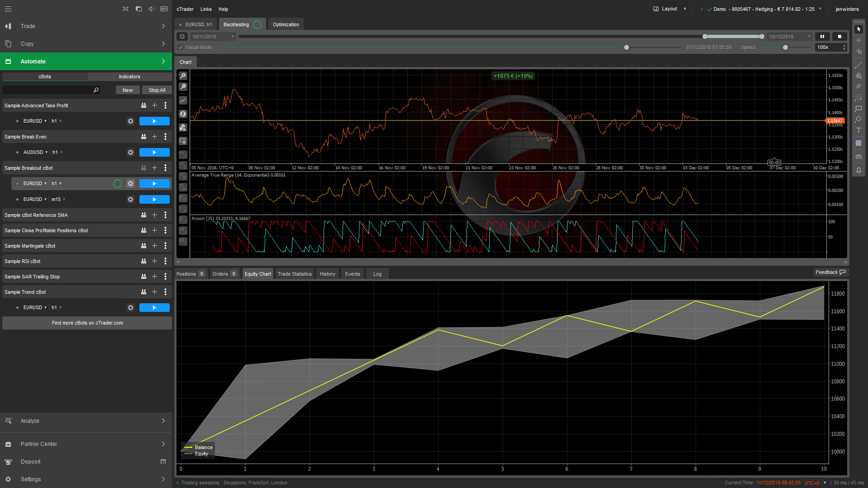This screenshot has width=868, height=488.
Task: Open the Layout dropdown
Action: point(669,9)
